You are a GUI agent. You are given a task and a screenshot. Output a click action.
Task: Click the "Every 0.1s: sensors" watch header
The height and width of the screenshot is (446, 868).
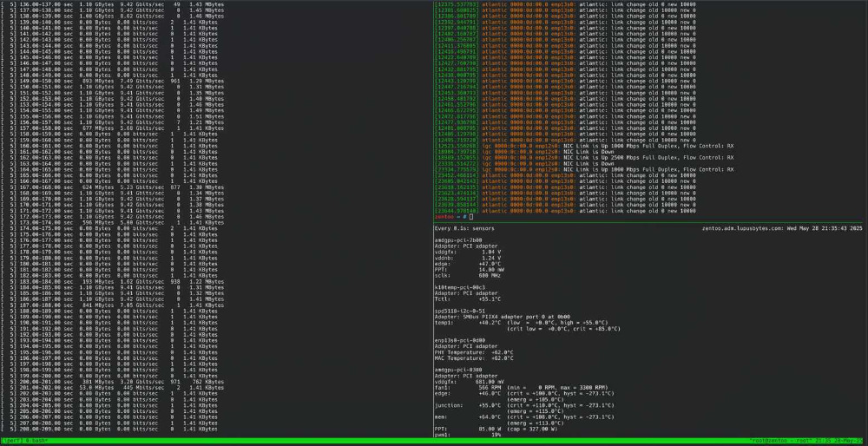(x=464, y=227)
